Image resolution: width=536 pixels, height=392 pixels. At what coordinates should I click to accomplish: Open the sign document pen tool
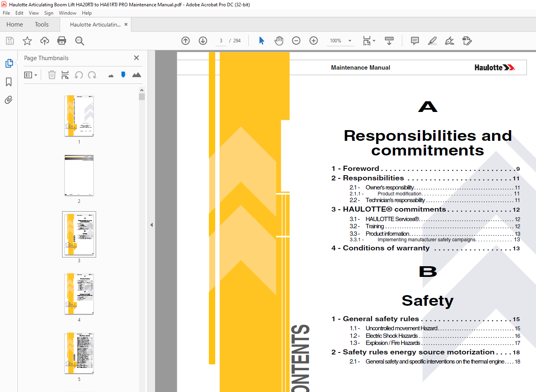(x=450, y=41)
